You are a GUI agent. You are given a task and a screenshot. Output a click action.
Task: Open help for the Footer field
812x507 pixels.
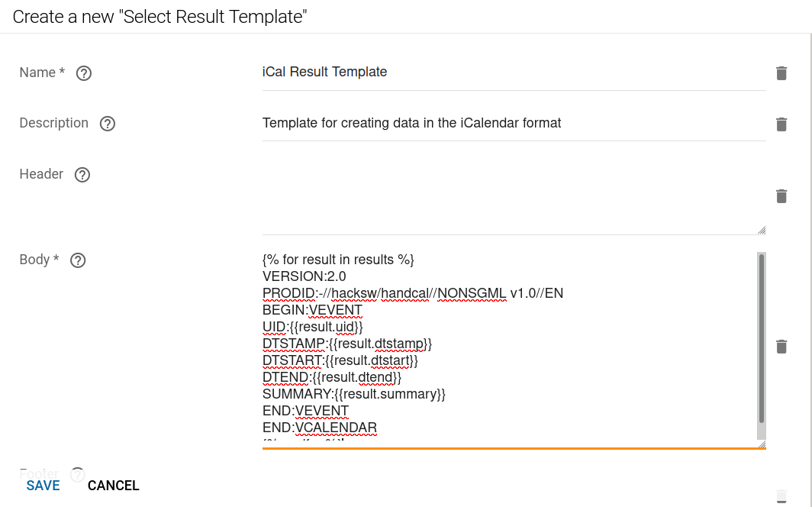[77, 474]
